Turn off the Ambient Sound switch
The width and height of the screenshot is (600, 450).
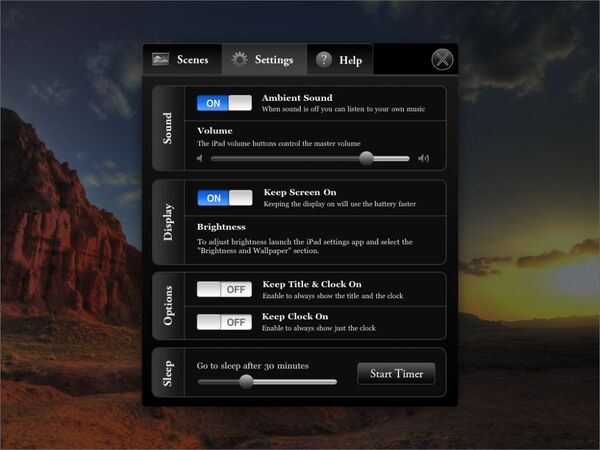tap(224, 103)
